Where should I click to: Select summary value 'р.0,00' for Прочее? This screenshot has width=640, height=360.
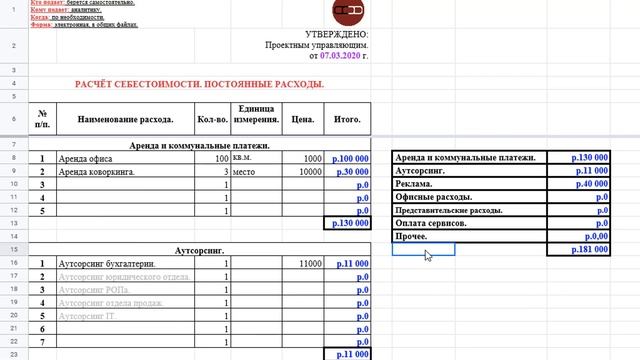[578, 236]
